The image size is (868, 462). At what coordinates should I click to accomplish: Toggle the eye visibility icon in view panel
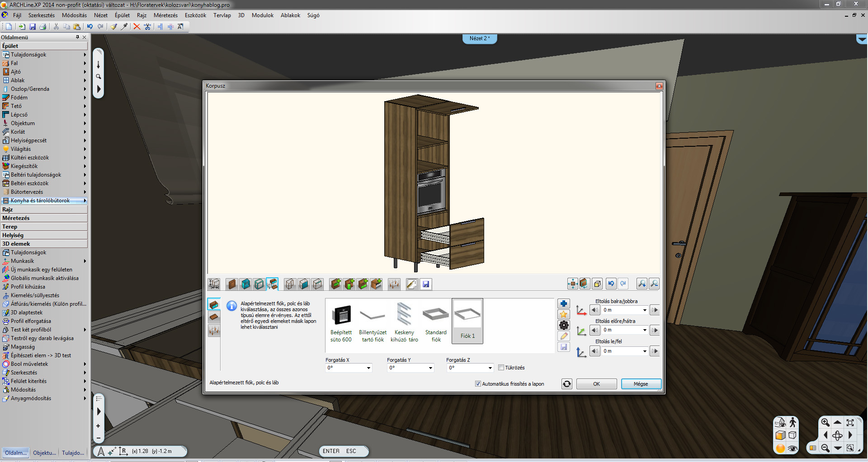(x=793, y=448)
